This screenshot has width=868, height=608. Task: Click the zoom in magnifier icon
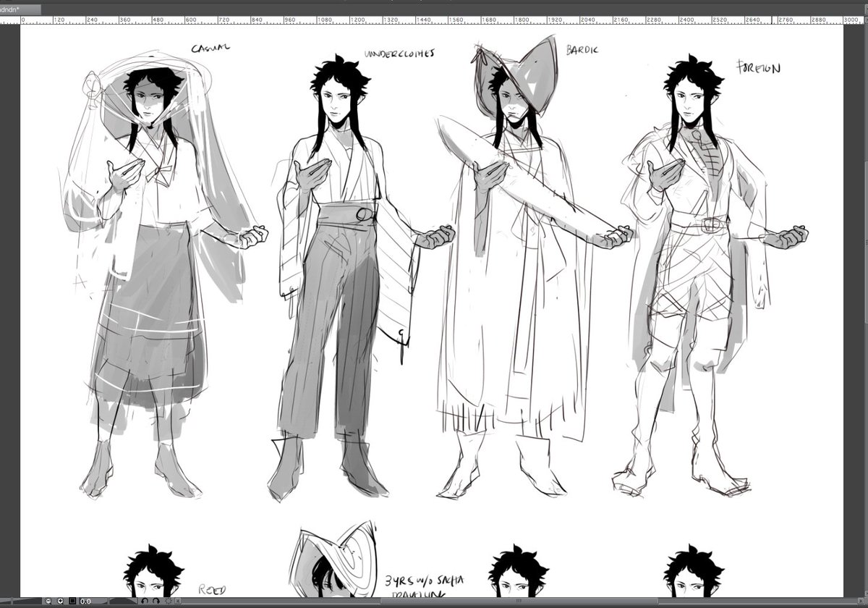60,601
